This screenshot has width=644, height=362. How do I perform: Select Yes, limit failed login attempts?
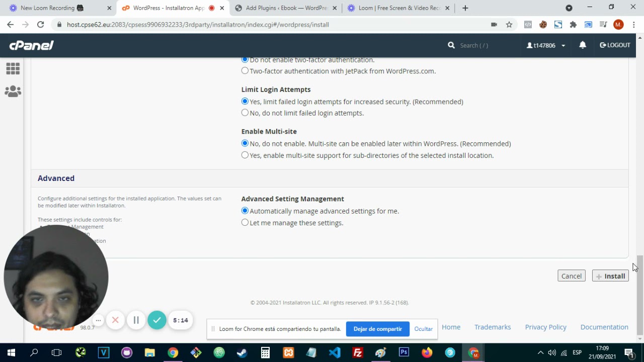[245, 102]
